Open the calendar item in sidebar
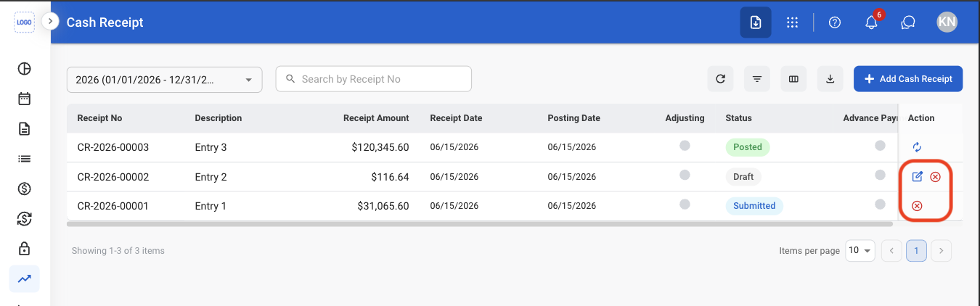Screen dimensions: 980x306 [24, 99]
